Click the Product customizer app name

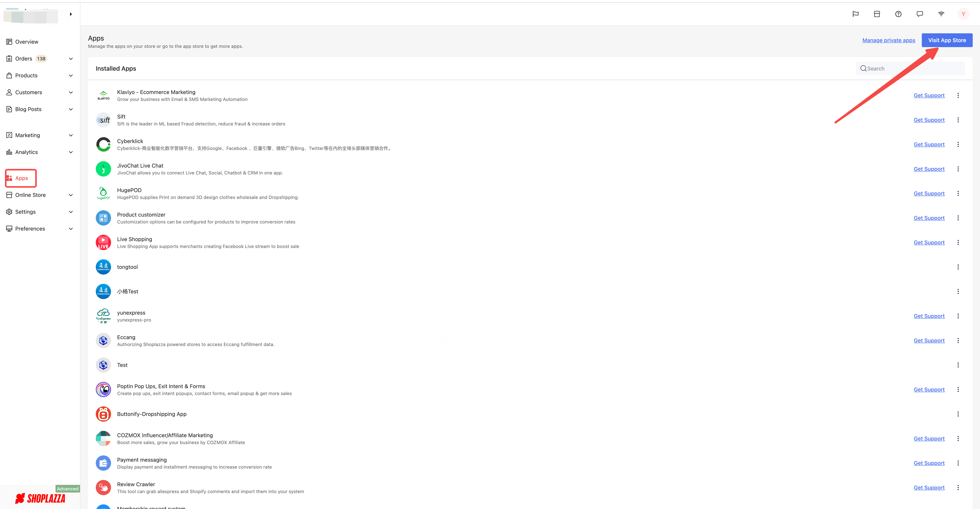141,214
